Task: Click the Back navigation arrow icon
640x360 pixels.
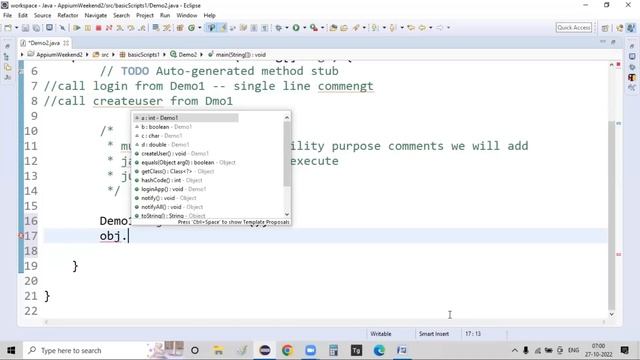Action: click(422, 28)
